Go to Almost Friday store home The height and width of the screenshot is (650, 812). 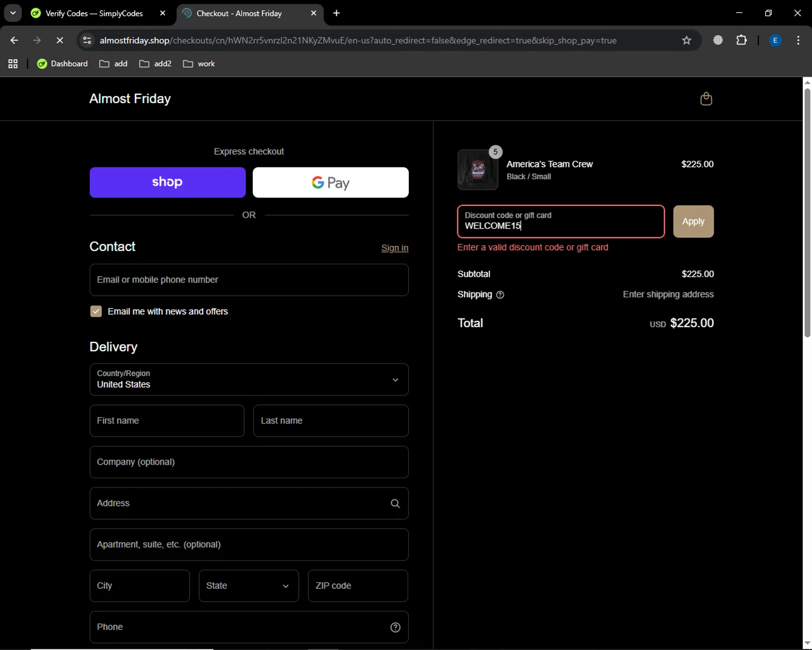pyautogui.click(x=130, y=99)
